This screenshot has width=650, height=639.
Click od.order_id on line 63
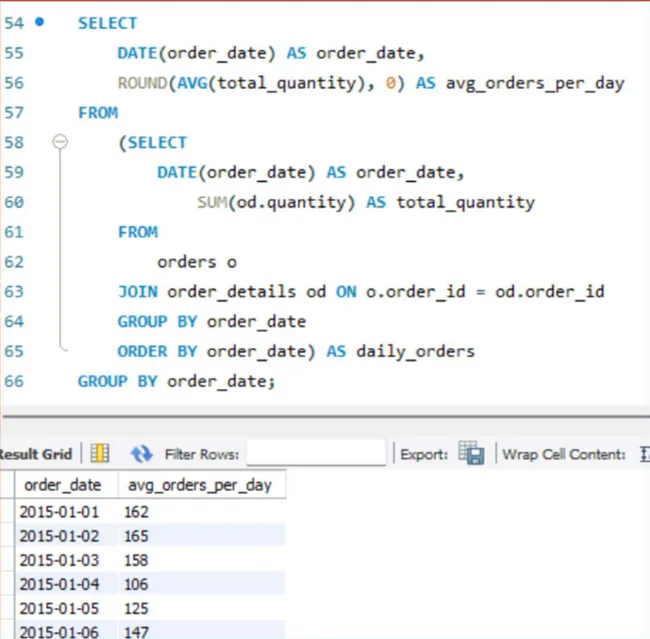(550, 292)
